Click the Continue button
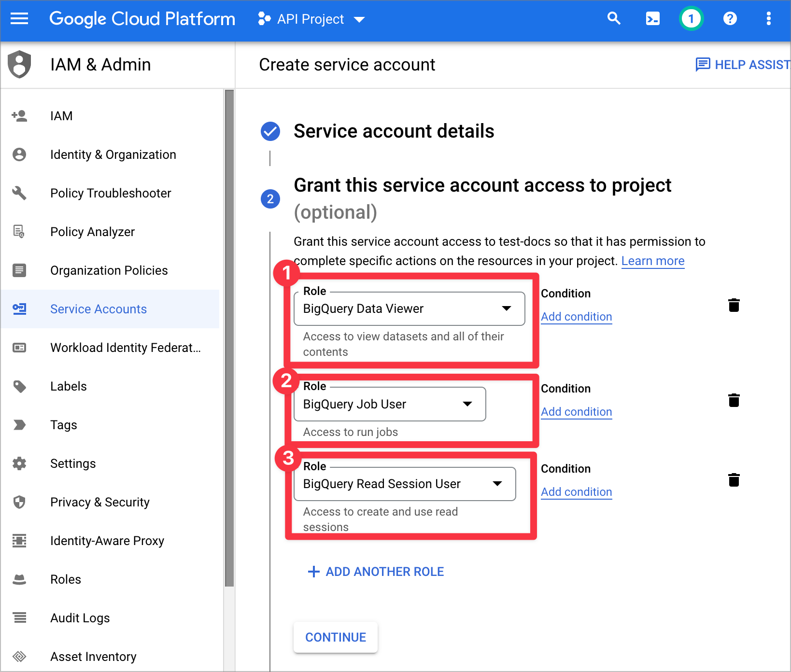The image size is (791, 672). click(336, 637)
